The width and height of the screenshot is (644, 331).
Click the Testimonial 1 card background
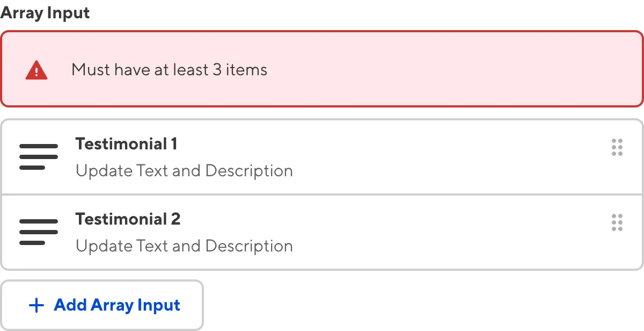(376, 156)
